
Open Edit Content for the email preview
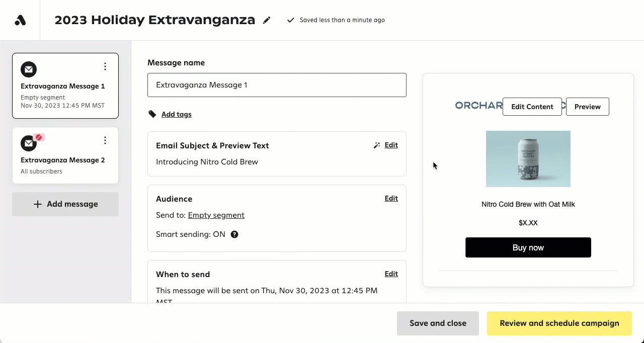point(532,107)
